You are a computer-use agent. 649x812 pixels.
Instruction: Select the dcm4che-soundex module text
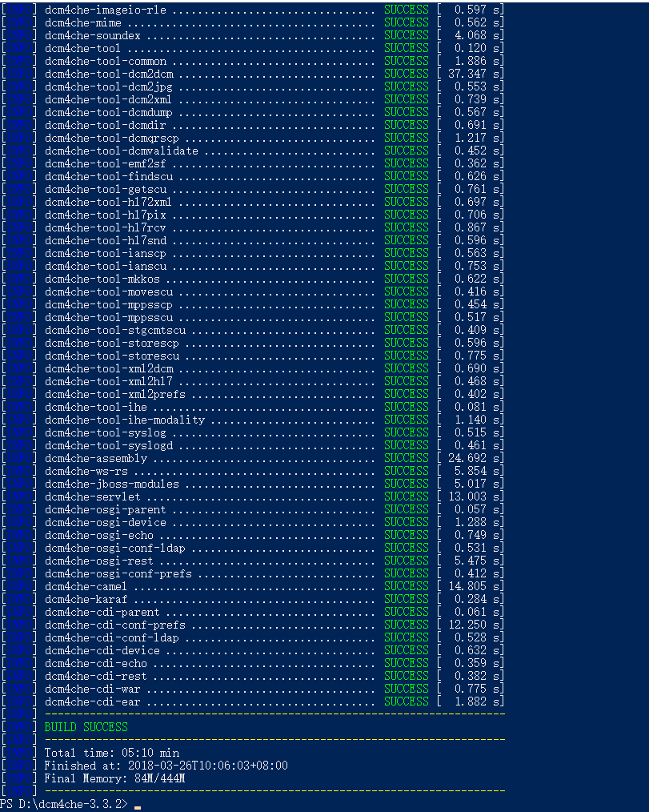[x=93, y=36]
